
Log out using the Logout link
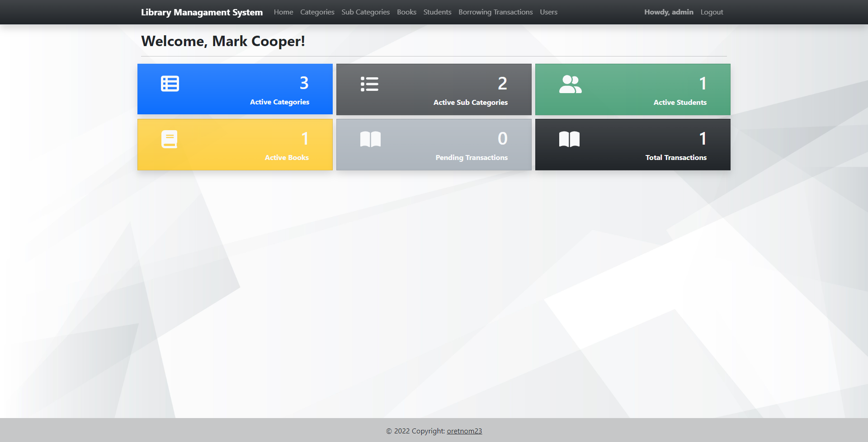point(712,12)
